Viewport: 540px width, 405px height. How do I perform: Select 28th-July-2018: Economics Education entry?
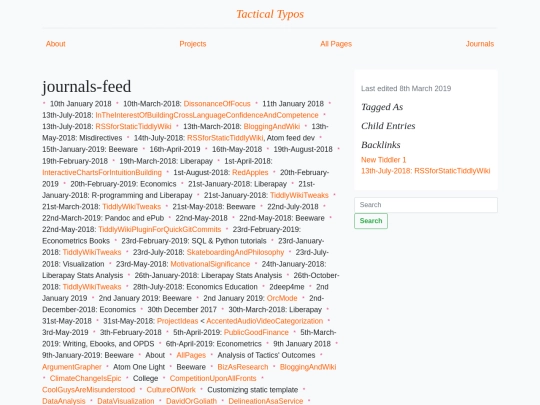tap(195, 287)
